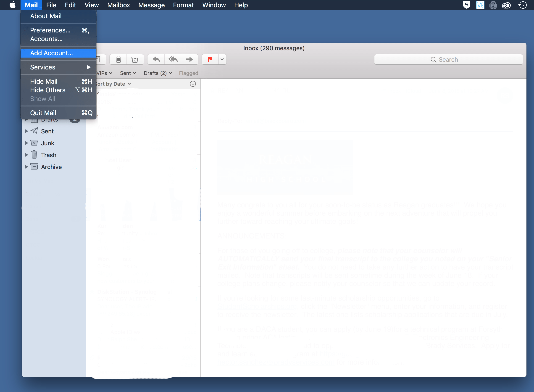Expand the Sent mailbox triangle in sidebar
The width and height of the screenshot is (534, 392).
(x=26, y=131)
